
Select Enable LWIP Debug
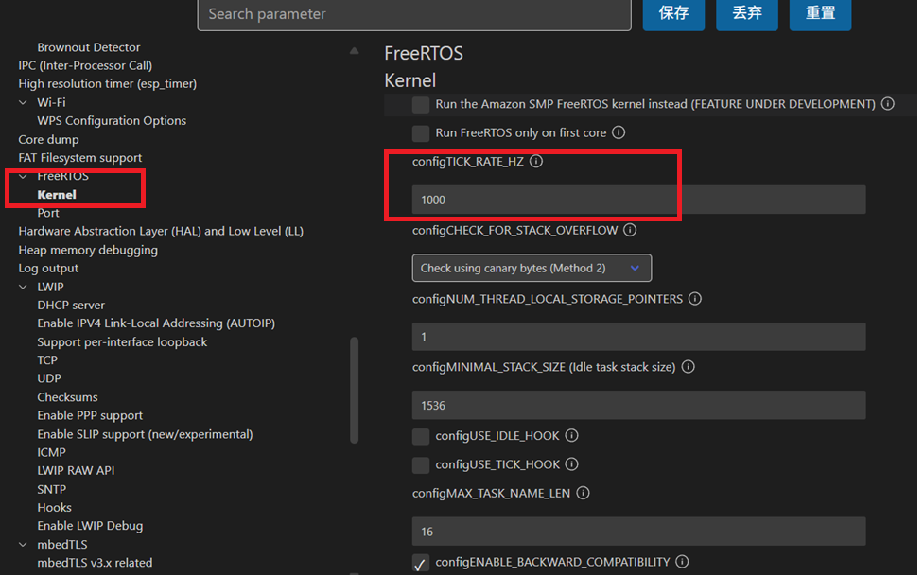(90, 526)
